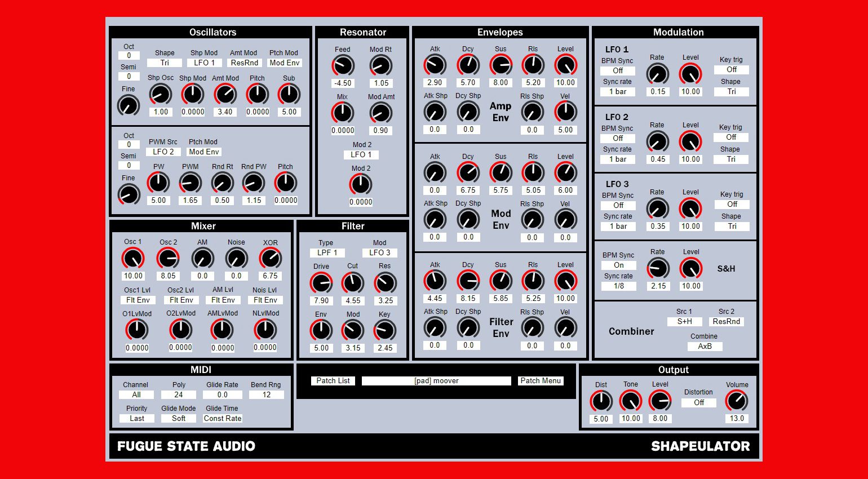The width and height of the screenshot is (868, 479).
Task: Open Oscillator 1 Shape Tri selector
Action: (165, 63)
